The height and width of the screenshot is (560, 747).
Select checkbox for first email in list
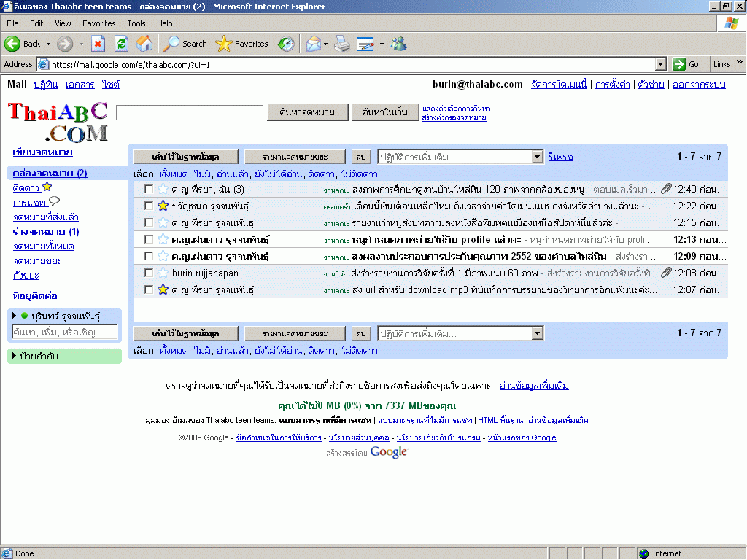(149, 190)
